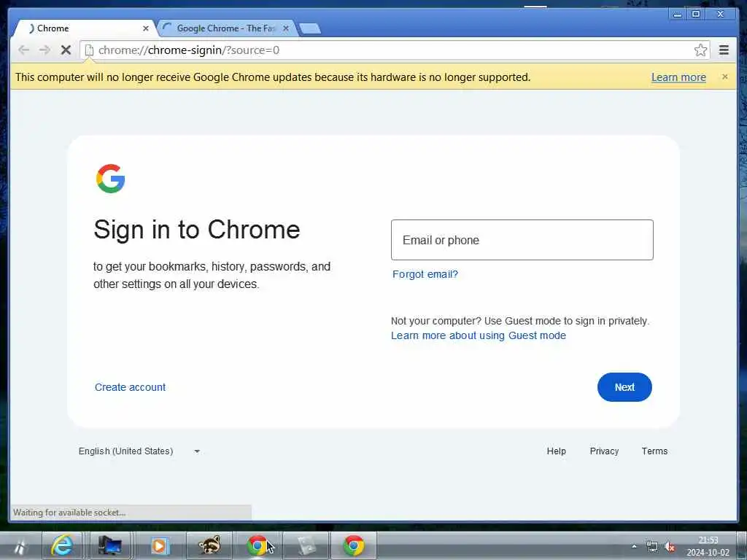Screen dimensions: 747x560
Task: Open the Privacy footer link
Action: point(604,451)
